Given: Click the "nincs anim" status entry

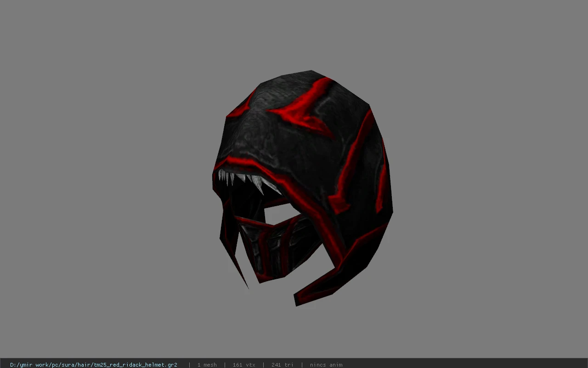Looking at the screenshot, I should [326, 365].
